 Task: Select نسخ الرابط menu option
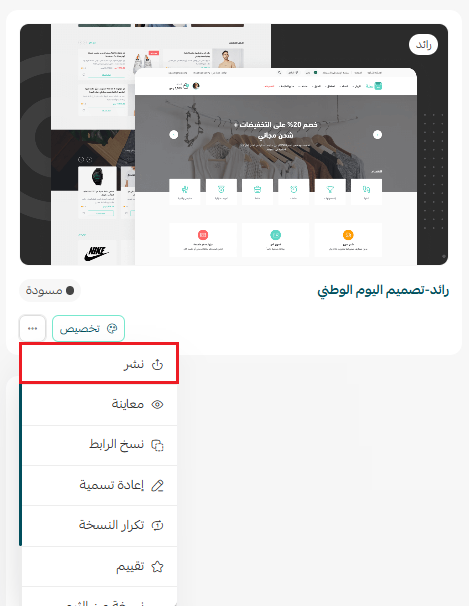(99, 445)
